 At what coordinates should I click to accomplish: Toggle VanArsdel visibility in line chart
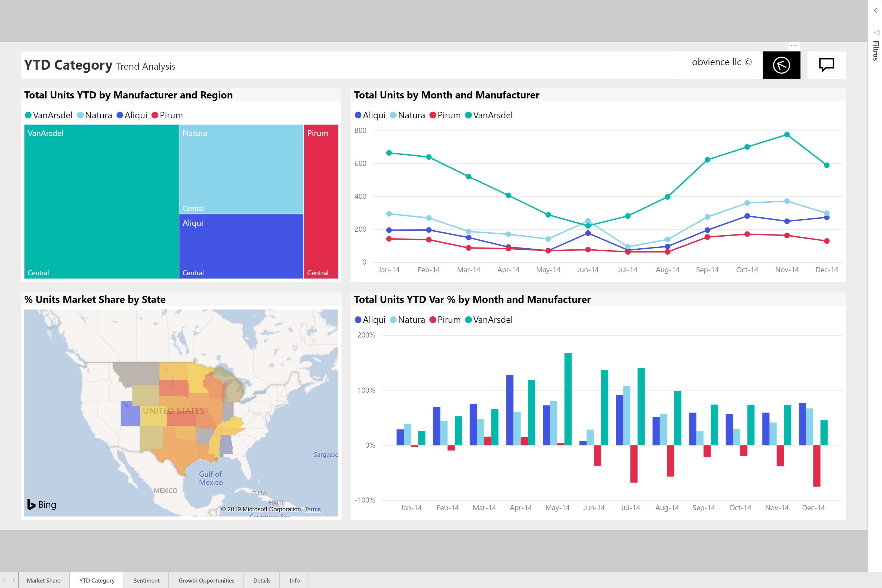(x=492, y=115)
